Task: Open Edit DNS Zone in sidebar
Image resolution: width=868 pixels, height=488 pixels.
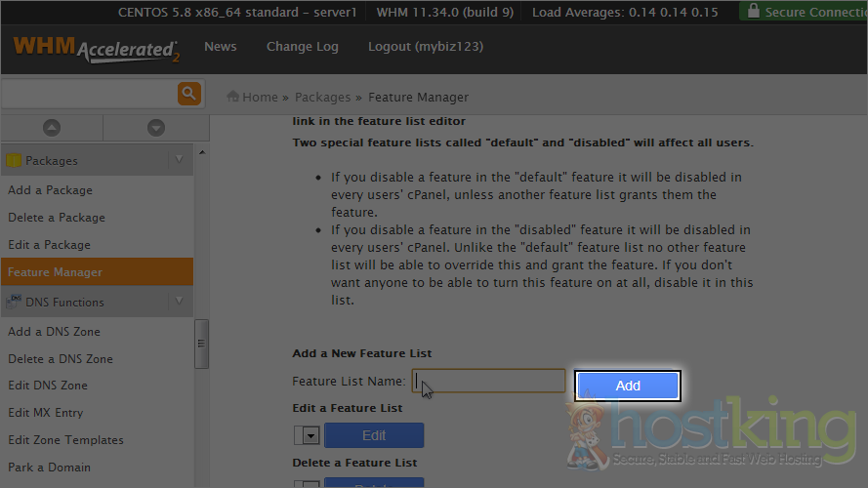Action: [x=48, y=386]
